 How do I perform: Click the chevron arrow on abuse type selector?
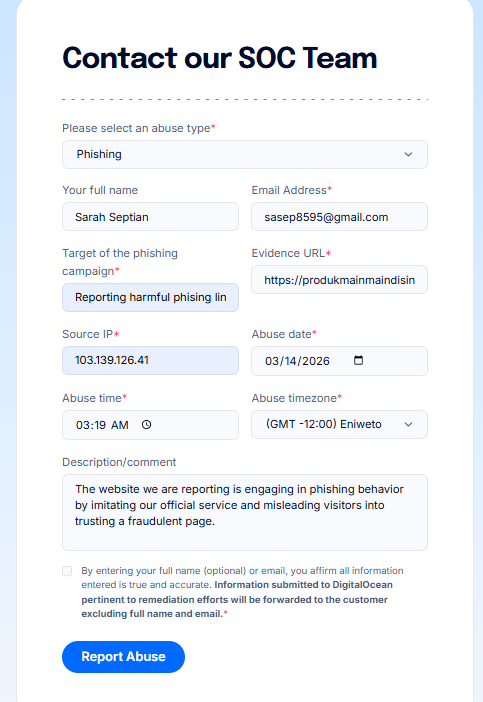(408, 154)
